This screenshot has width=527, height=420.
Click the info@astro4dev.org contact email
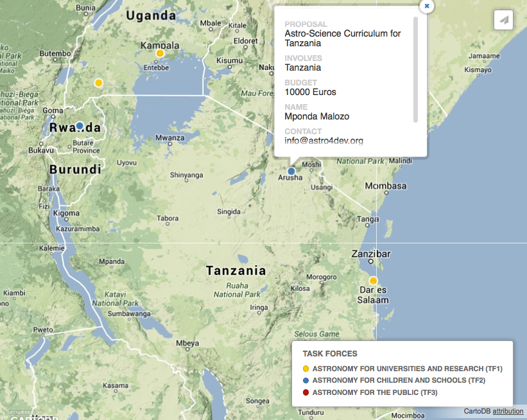324,141
